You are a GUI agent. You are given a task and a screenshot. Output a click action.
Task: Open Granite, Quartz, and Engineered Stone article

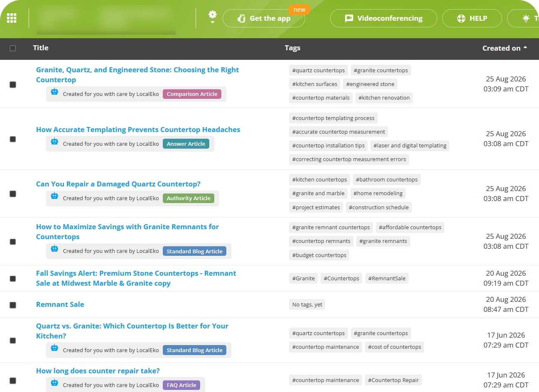click(137, 75)
